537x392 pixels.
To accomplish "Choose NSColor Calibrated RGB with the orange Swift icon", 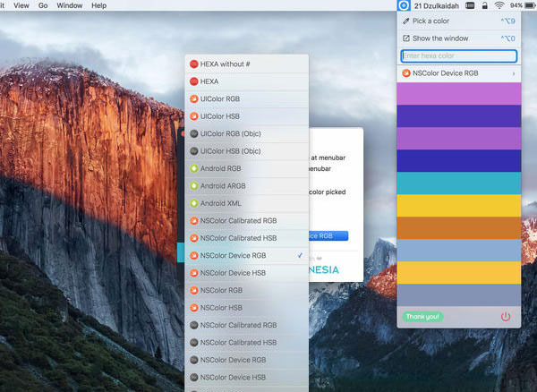I will 247,221.
